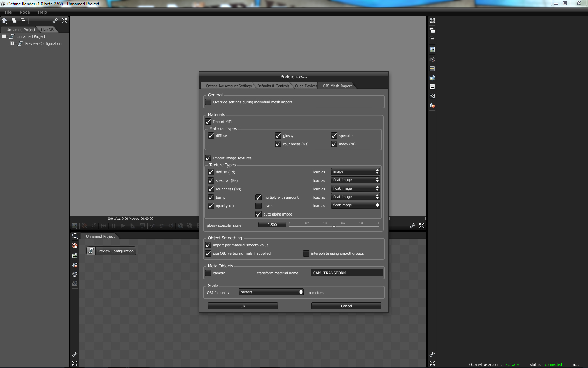The image size is (588, 368).
Task: Click the play render button
Action: 123,226
